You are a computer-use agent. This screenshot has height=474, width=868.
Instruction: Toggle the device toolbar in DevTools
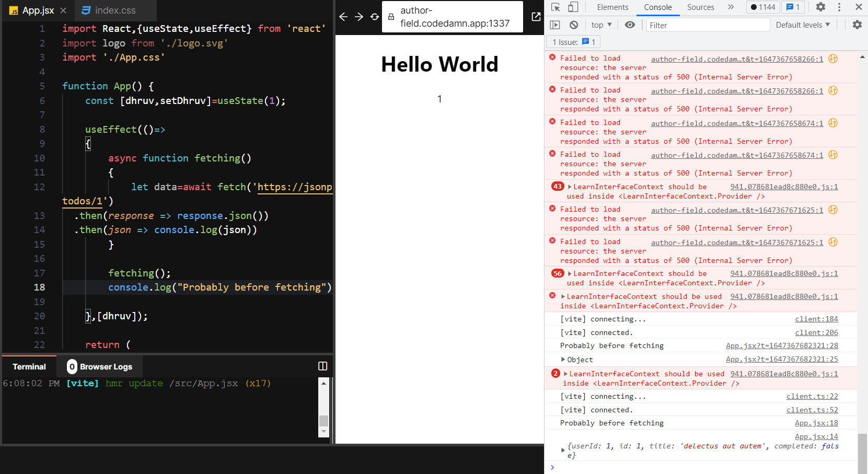pos(573,7)
